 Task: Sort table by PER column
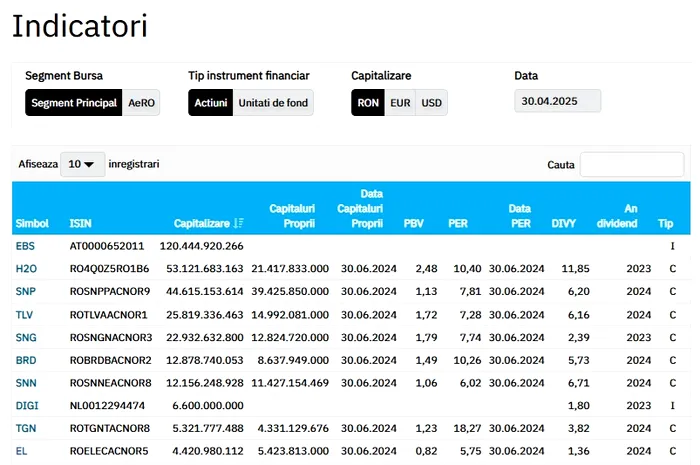[x=458, y=224]
